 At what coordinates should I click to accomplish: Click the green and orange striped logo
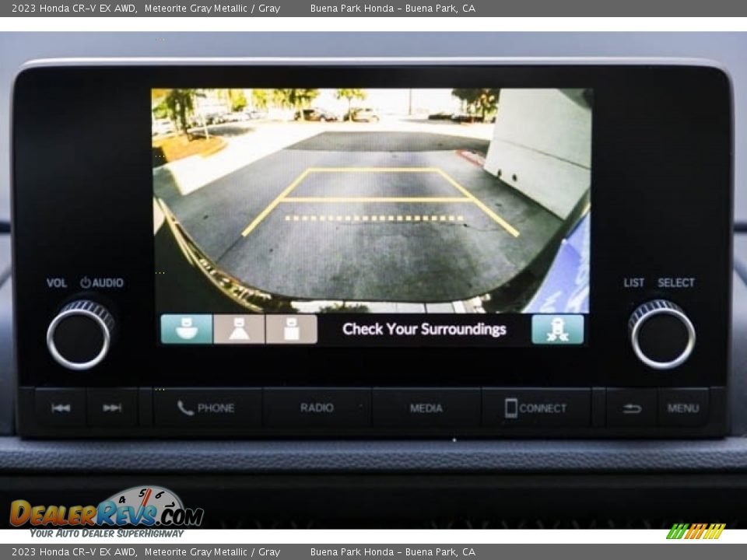coord(696,531)
